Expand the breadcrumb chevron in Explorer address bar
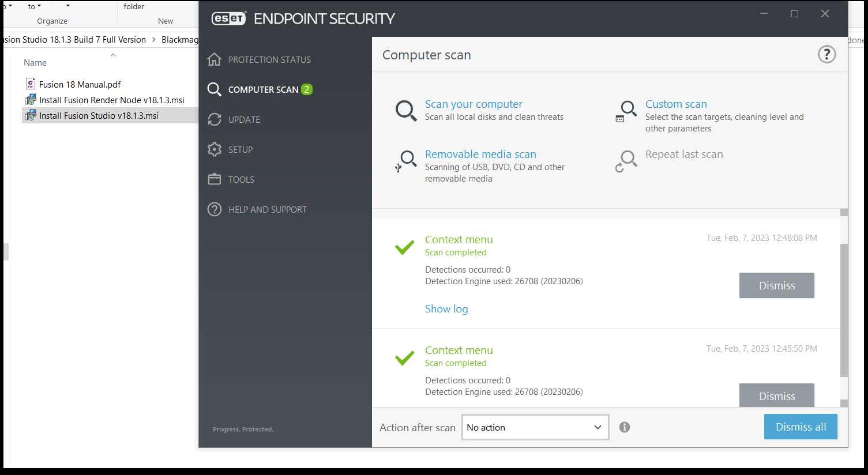Screen dimensions: 868x475 click(x=153, y=40)
